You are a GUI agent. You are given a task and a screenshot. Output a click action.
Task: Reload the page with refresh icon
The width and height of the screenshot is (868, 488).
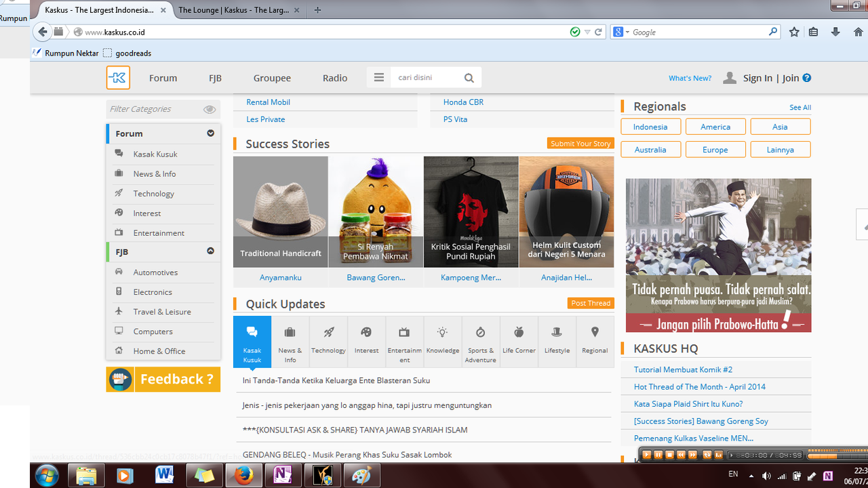[598, 32]
